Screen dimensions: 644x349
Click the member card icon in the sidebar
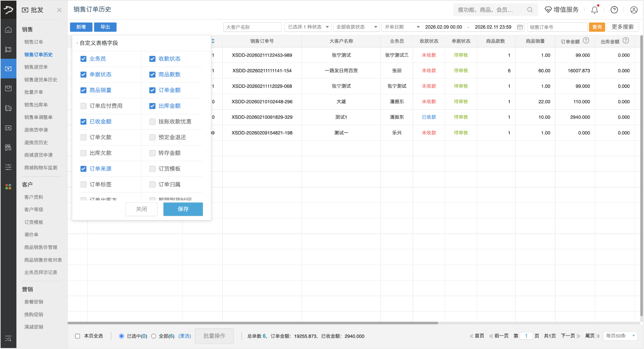pyautogui.click(x=8, y=128)
